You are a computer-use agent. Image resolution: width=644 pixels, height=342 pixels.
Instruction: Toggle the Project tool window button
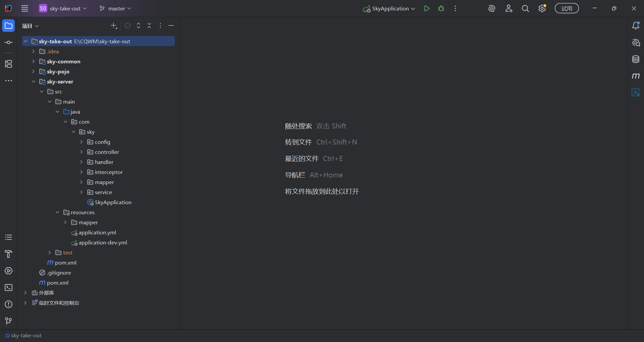coord(8,26)
